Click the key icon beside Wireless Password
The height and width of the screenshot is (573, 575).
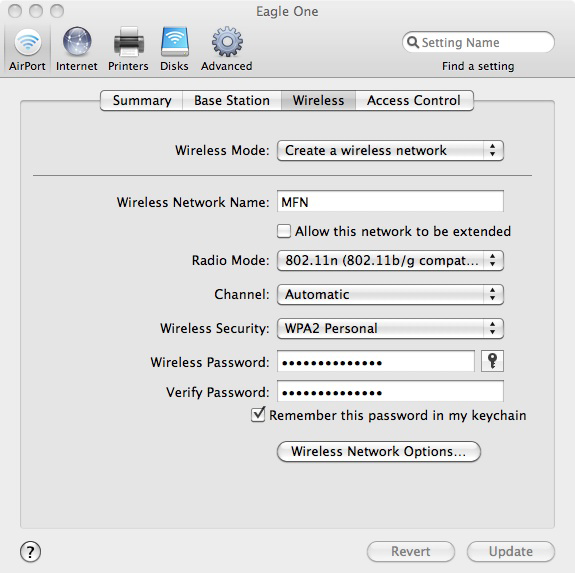pyautogui.click(x=492, y=361)
